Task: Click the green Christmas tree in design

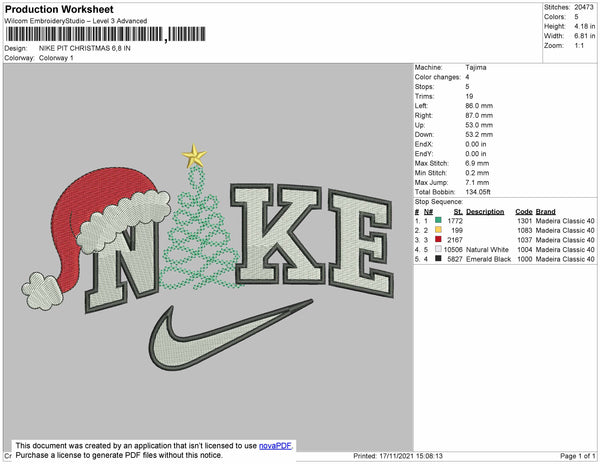Action: click(199, 230)
